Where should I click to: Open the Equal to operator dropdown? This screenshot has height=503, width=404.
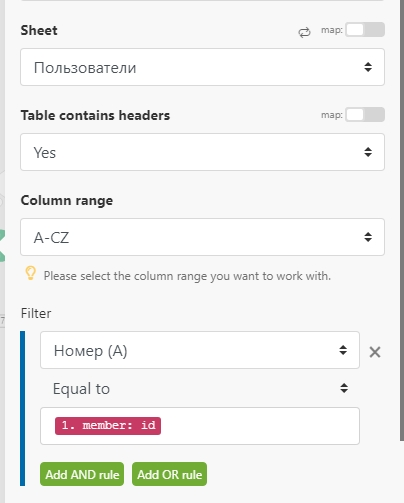point(200,388)
